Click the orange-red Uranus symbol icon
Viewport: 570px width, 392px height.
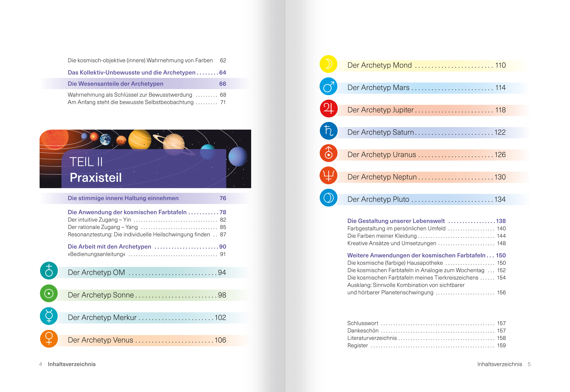[328, 153]
